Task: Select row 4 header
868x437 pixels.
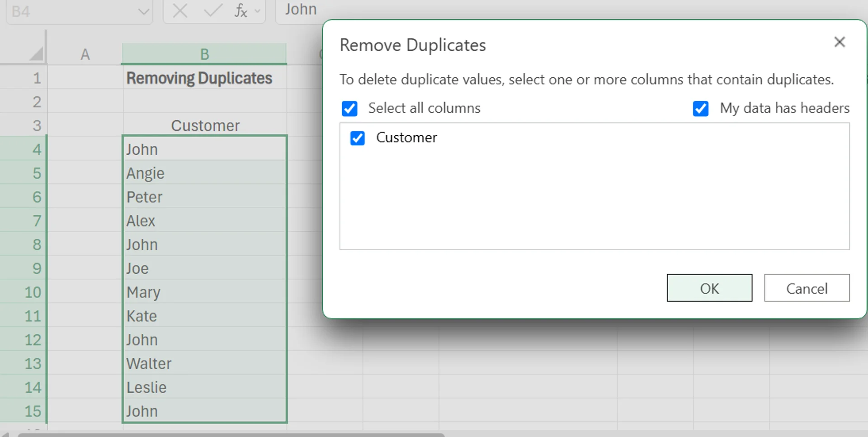Action: click(x=24, y=149)
